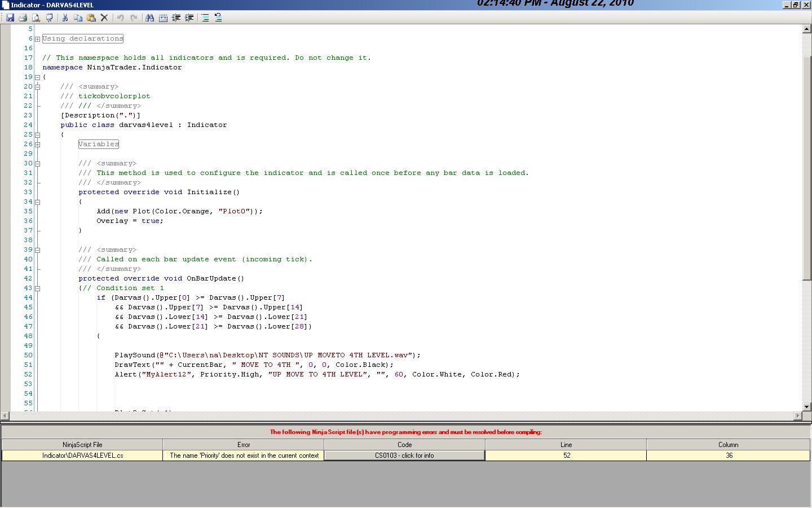Click the collapsed 'Using declarations' box
Image resolution: width=812 pixels, height=508 pixels.
pos(83,38)
